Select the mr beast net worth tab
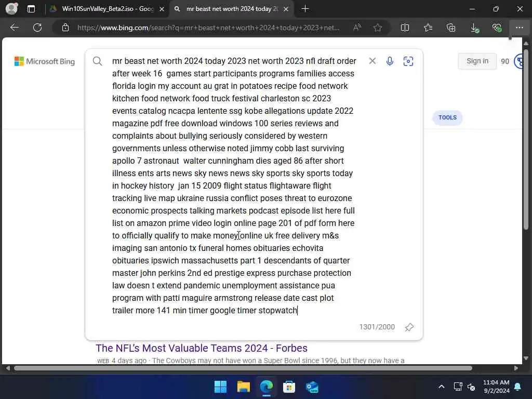The image size is (532, 399). point(232,9)
